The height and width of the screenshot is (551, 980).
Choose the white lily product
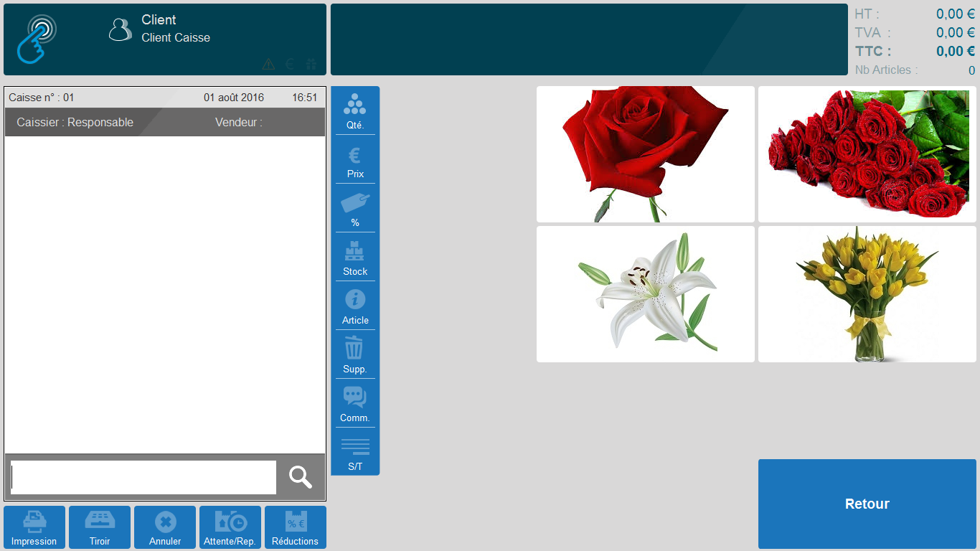click(646, 294)
